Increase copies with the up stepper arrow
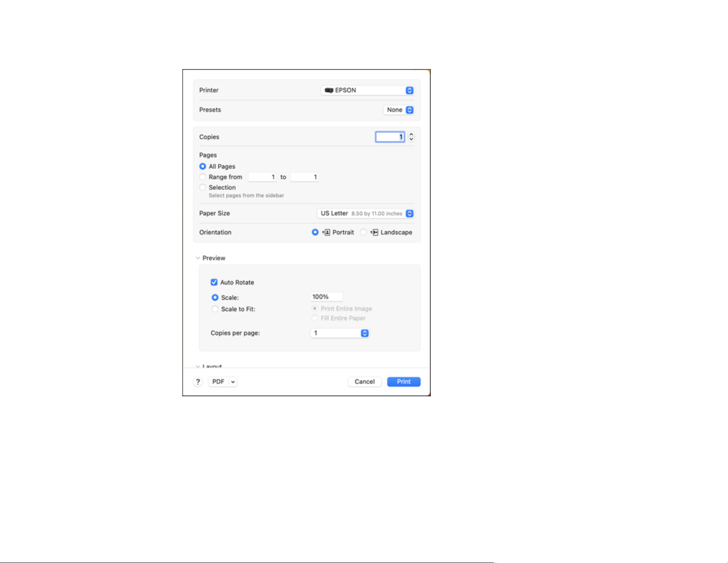This screenshot has height=563, width=728. pos(411,134)
